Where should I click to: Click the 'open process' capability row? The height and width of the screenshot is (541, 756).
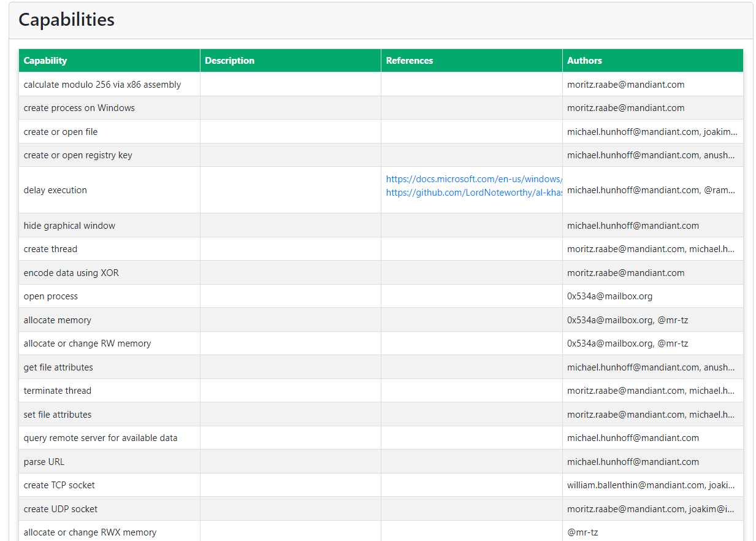(x=51, y=296)
